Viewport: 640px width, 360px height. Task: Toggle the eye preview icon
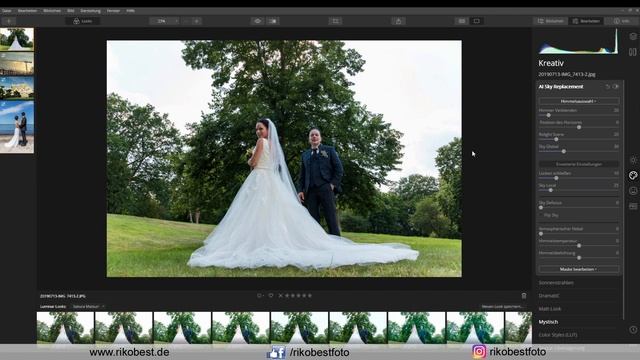coord(258,21)
